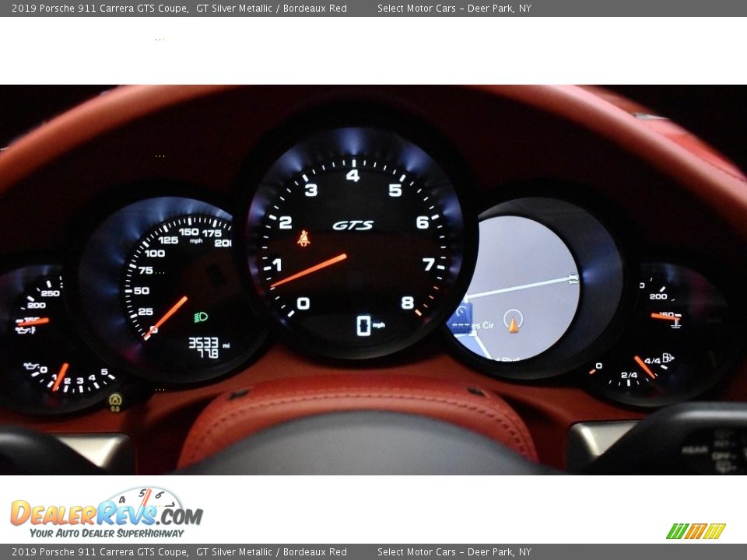Click bottom '2019 Porsche 911 Carrera GTS Coupe' caption
The height and width of the screenshot is (560, 747).
[100, 552]
